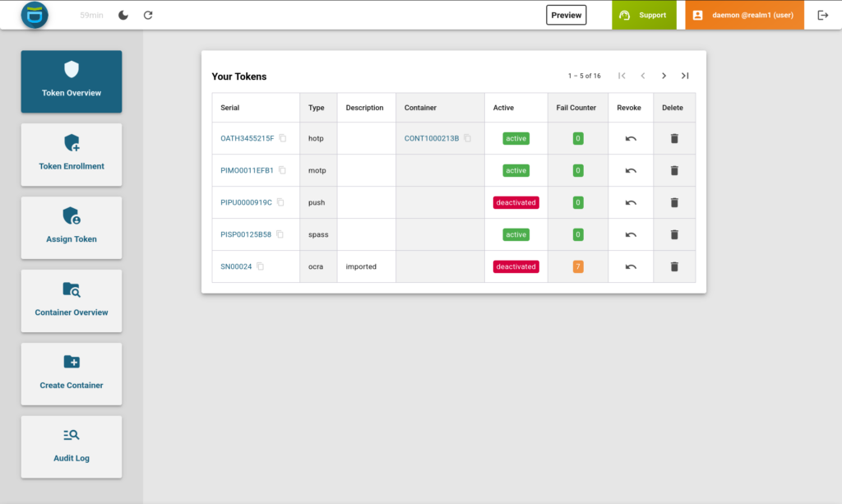The width and height of the screenshot is (842, 504).
Task: Copy serial OATH3455215F to clipboard
Action: [x=282, y=138]
